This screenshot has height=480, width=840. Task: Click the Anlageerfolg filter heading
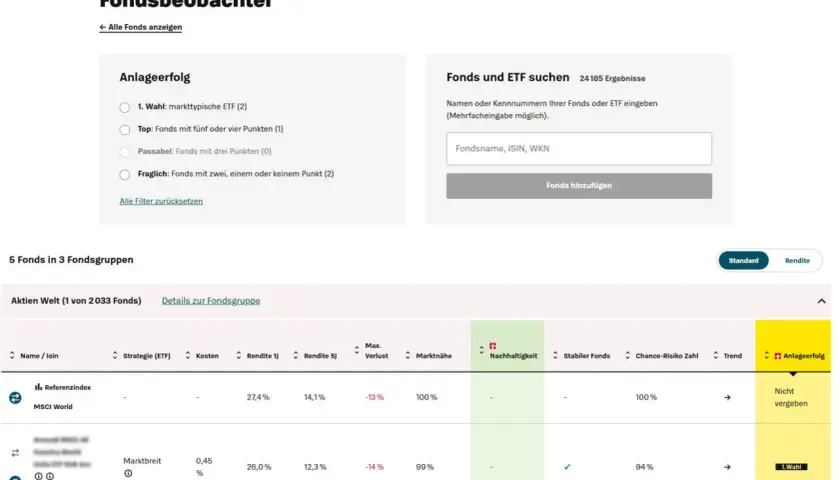[x=155, y=77]
